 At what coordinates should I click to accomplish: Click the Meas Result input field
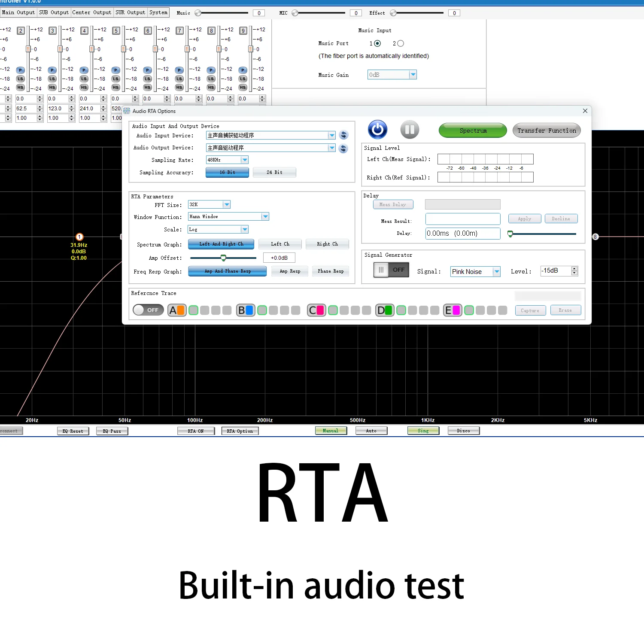point(463,219)
